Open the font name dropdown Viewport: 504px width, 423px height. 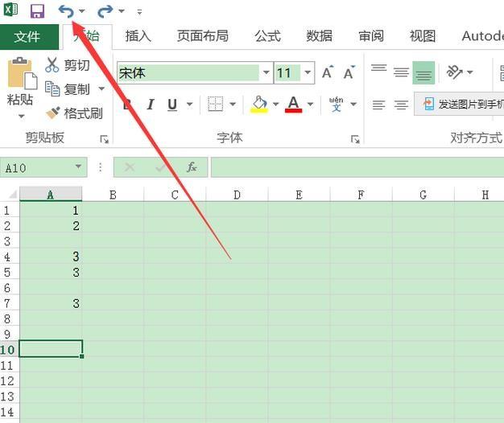pos(266,73)
